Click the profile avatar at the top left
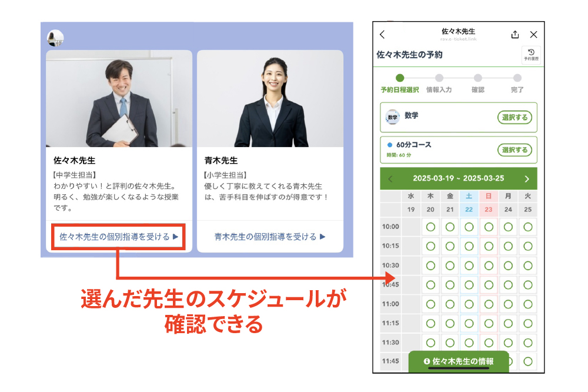Viewport: 588px width, 392px height. 55,38
